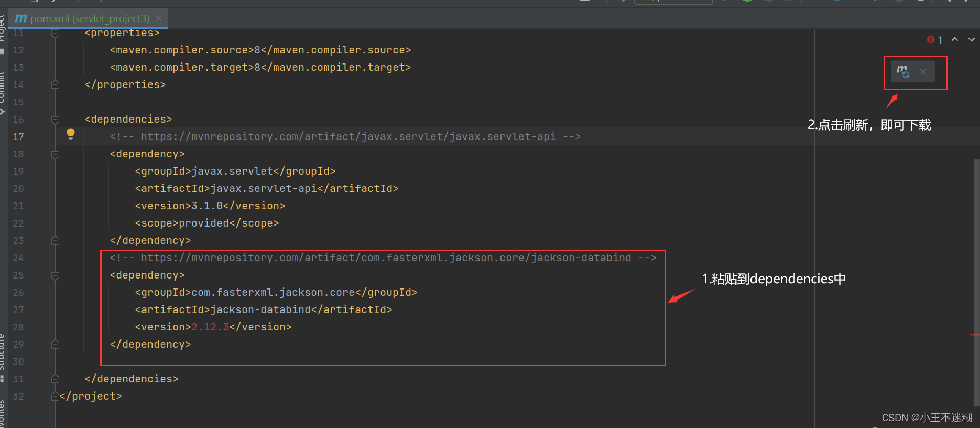Screen dimensions: 980x428
Task: Click maven.compiler.target line text
Action: pyautogui.click(x=260, y=67)
